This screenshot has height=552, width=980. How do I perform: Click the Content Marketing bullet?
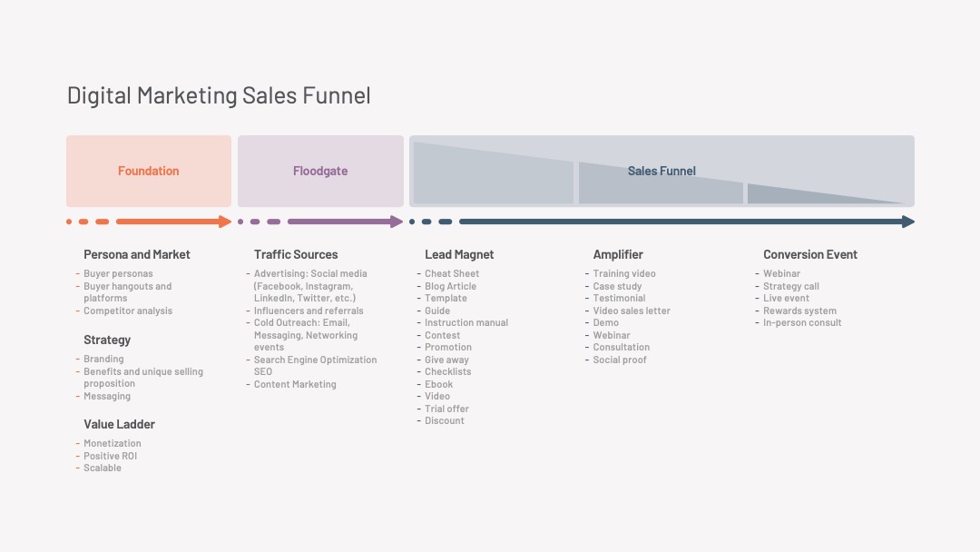(x=295, y=384)
